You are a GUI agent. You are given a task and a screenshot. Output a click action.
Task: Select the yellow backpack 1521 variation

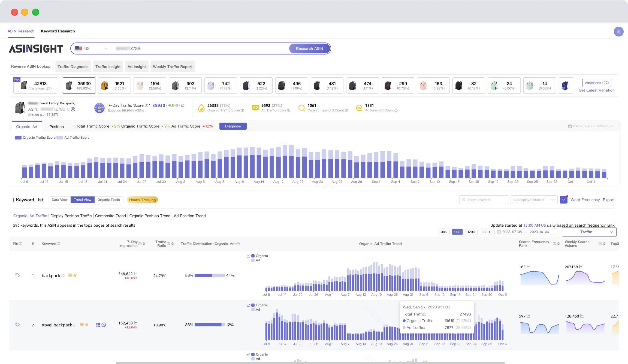coord(114,86)
